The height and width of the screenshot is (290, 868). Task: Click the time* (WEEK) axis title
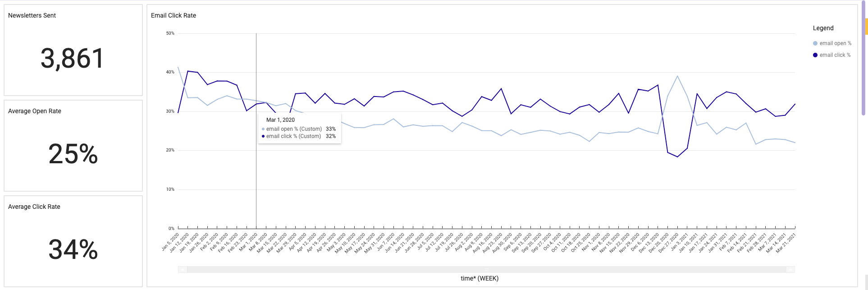pyautogui.click(x=480, y=278)
